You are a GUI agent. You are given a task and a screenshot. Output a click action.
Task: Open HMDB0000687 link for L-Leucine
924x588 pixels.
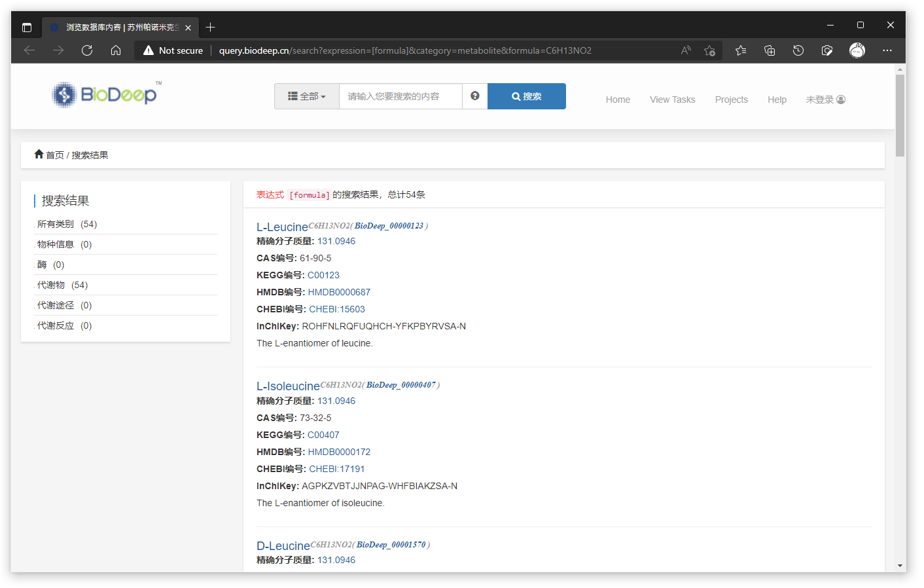tap(339, 292)
